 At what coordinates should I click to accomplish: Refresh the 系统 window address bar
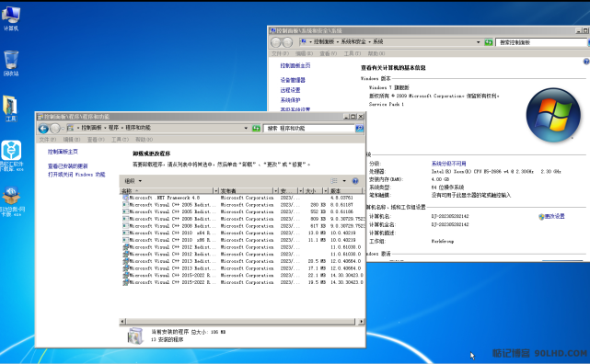point(489,42)
